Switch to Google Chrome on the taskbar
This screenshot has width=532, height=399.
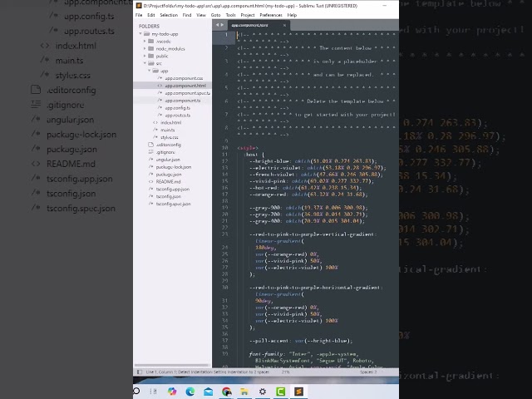point(226,392)
